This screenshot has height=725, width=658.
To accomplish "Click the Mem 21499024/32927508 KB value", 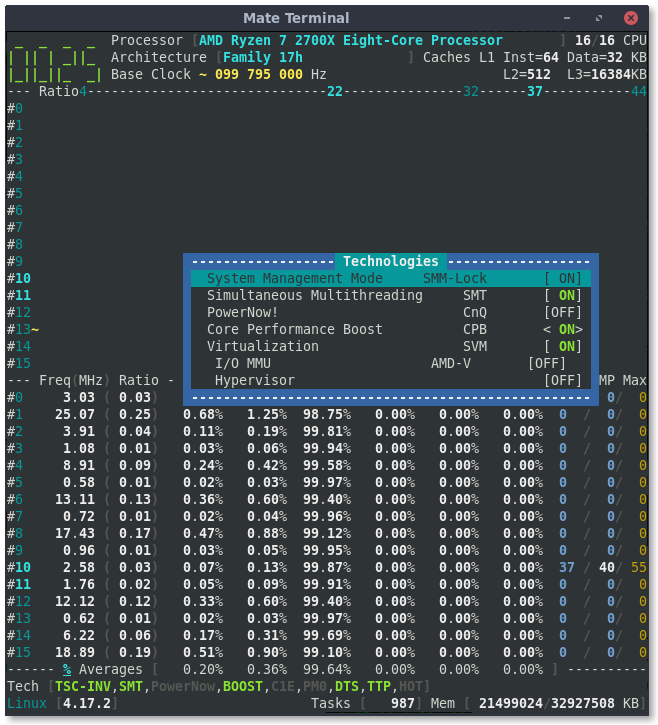I will pos(559,704).
